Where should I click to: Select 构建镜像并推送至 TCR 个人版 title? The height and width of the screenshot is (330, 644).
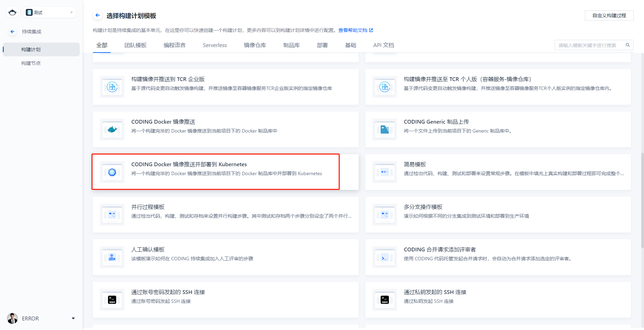468,79
